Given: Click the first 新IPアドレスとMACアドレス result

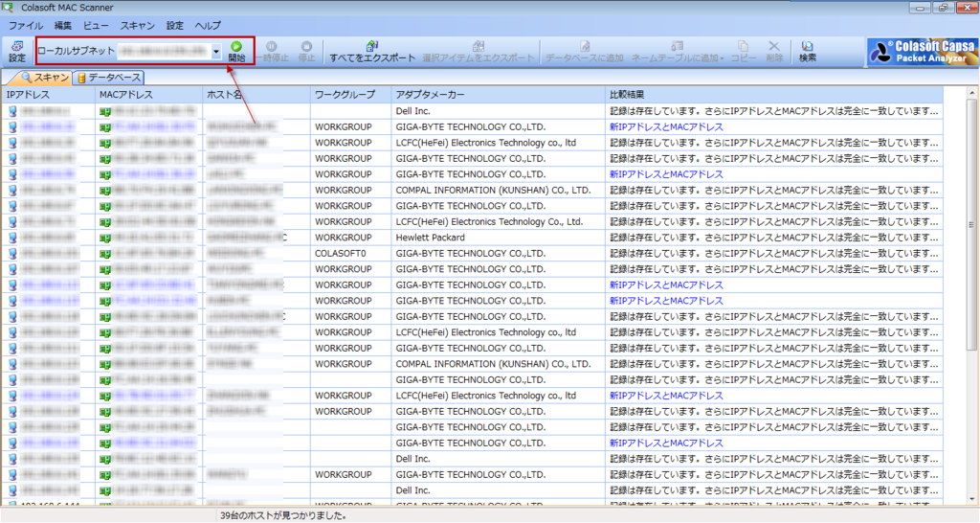Looking at the screenshot, I should click(666, 127).
